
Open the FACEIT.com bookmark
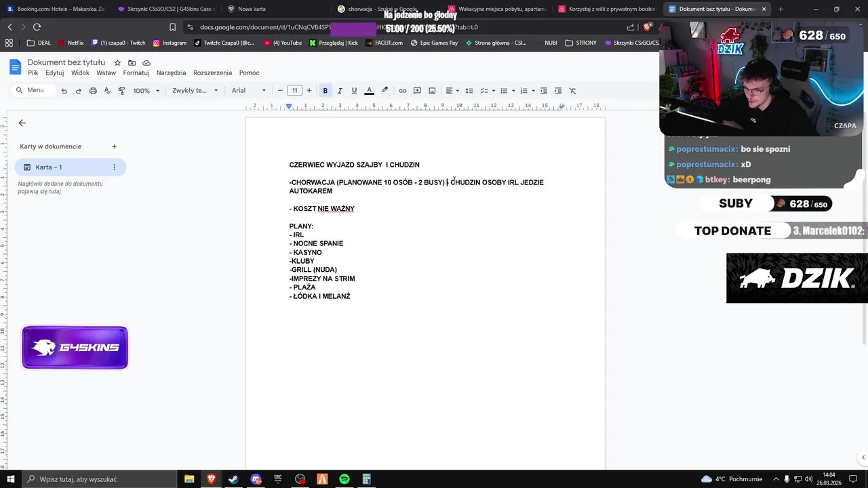384,43
